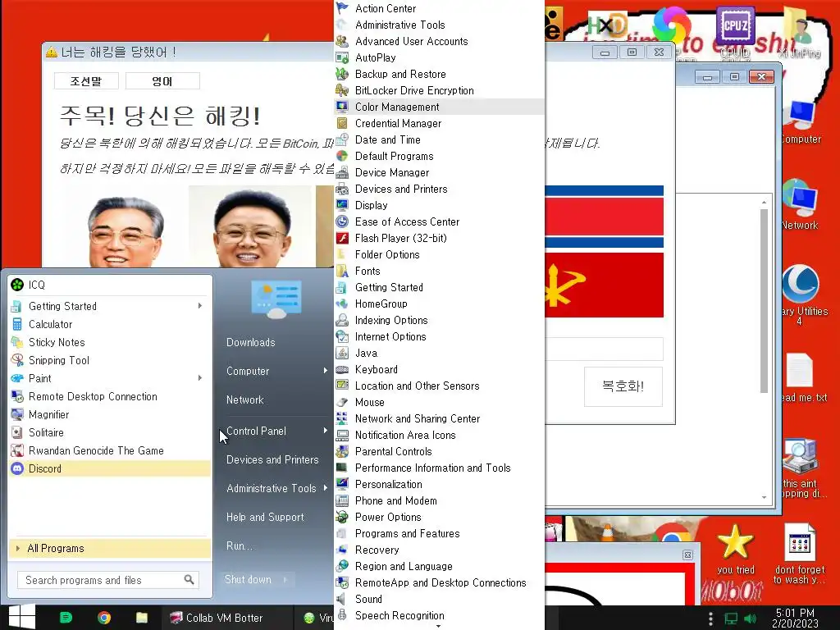The height and width of the screenshot is (630, 840).
Task: Click the taskbar clock showing 5:01 PM
Action: pos(795,618)
